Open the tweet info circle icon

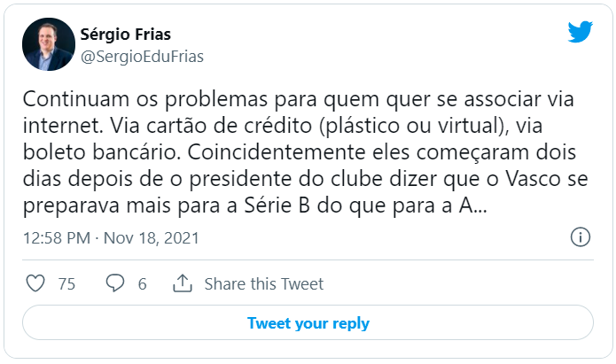pyautogui.click(x=580, y=238)
